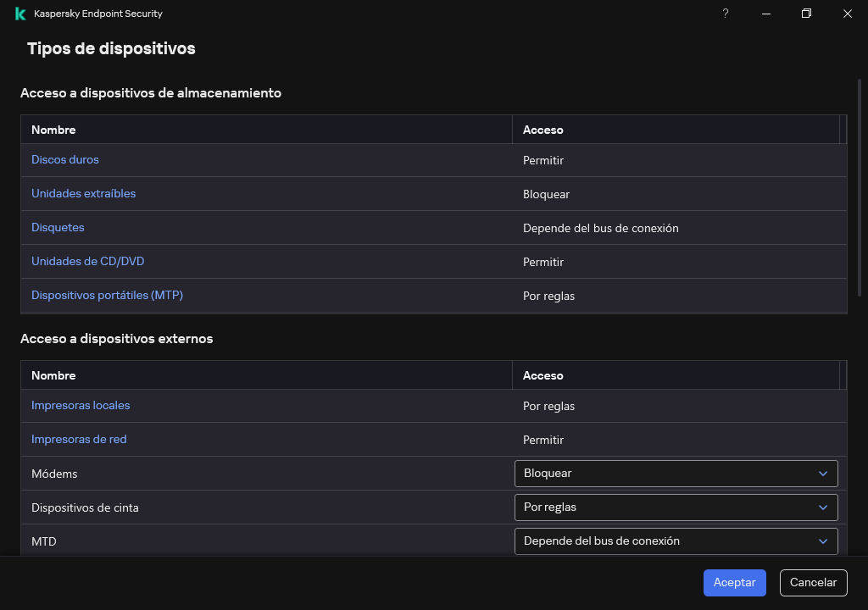Open "Unidades de CD/DVD" access settings
This screenshot has height=610, width=868.
87,261
